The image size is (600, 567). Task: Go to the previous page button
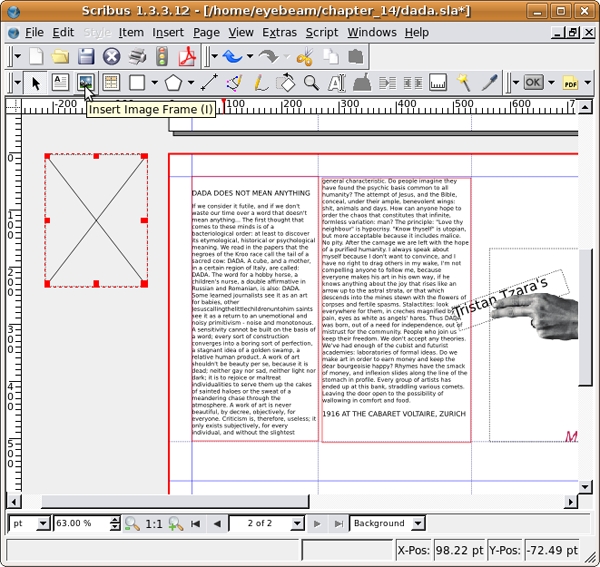click(x=217, y=523)
